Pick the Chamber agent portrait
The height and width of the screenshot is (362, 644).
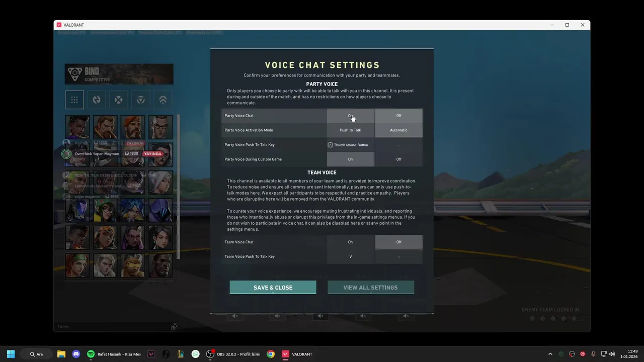coord(161,127)
